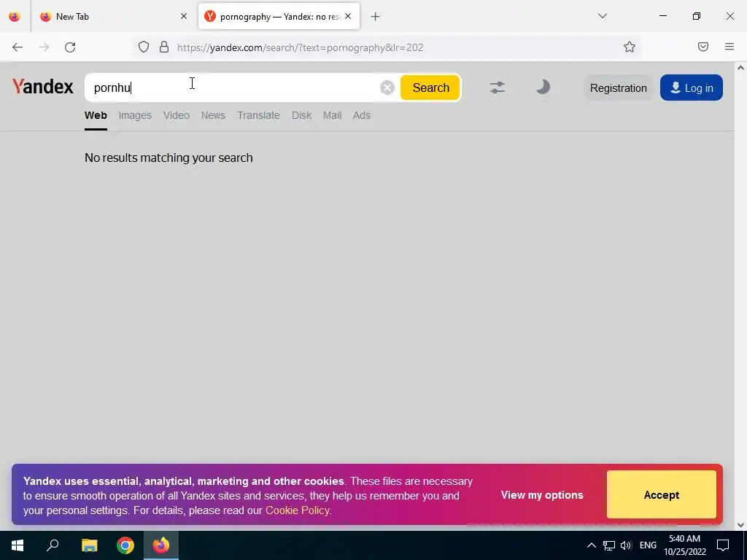Click the ENG language indicator
This screenshot has height=560, width=747.
(x=648, y=545)
